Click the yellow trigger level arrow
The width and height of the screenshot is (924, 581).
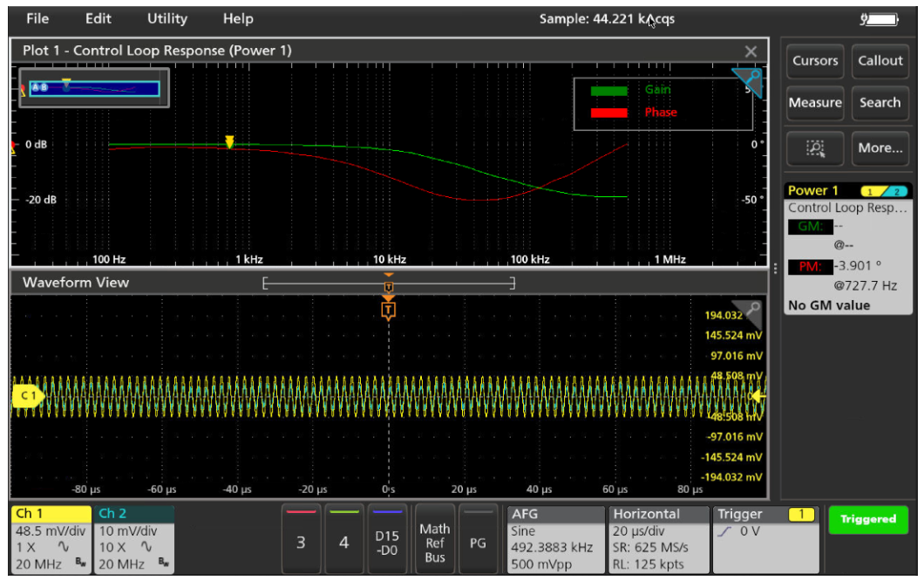coord(758,396)
